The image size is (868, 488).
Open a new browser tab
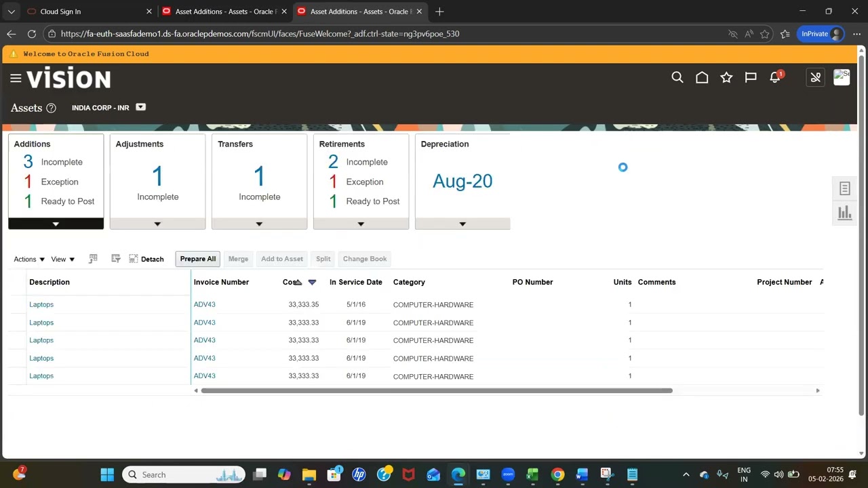(439, 12)
